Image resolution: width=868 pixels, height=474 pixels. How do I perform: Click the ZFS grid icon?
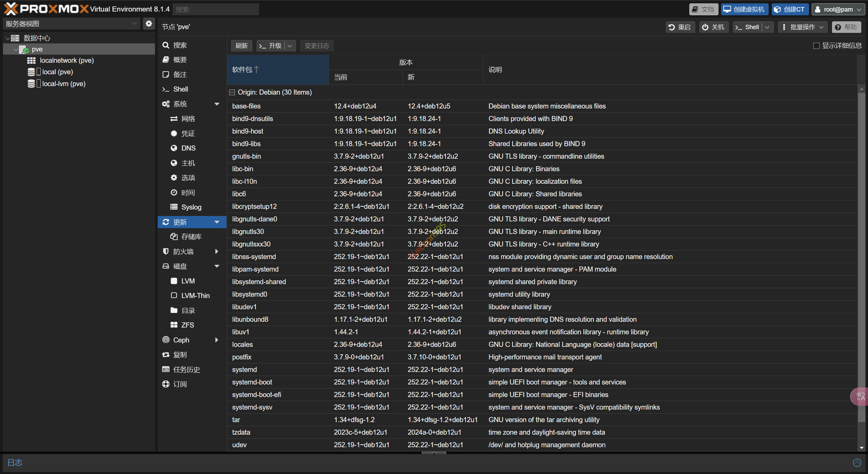point(174,325)
